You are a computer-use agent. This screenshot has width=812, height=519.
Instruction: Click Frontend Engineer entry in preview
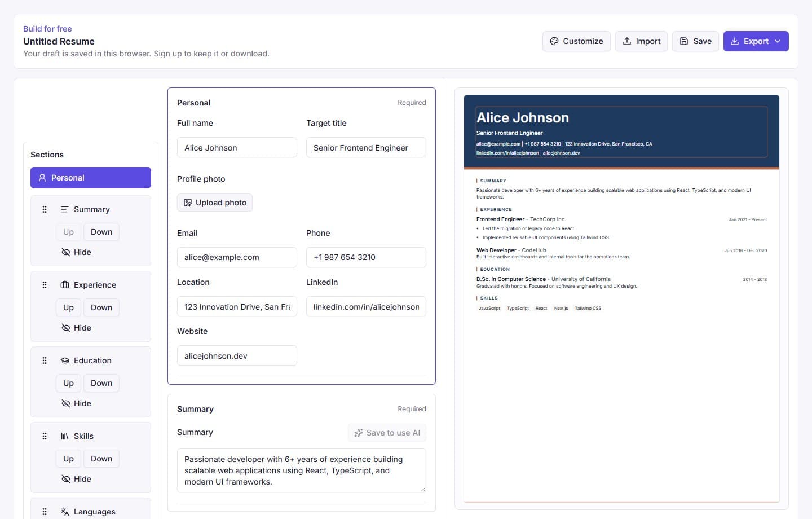(500, 219)
